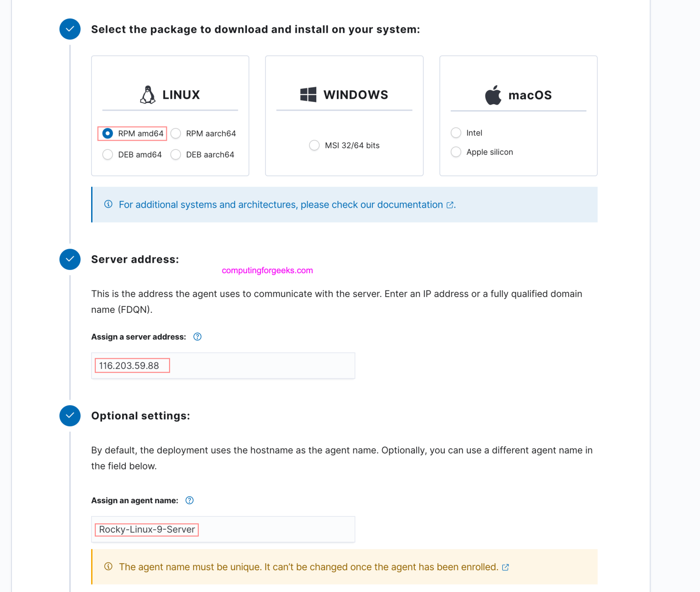The image size is (700, 592).
Task: Click the server address help icon
Action: click(x=197, y=337)
